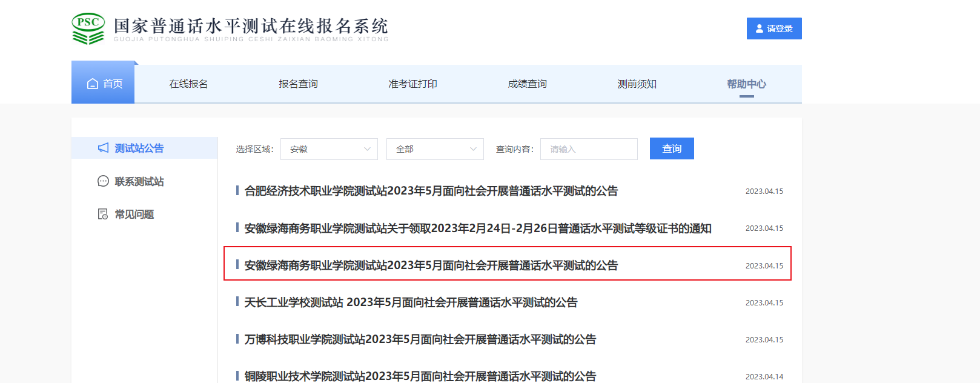
Task: Open the 全部 city dropdown
Action: point(435,149)
